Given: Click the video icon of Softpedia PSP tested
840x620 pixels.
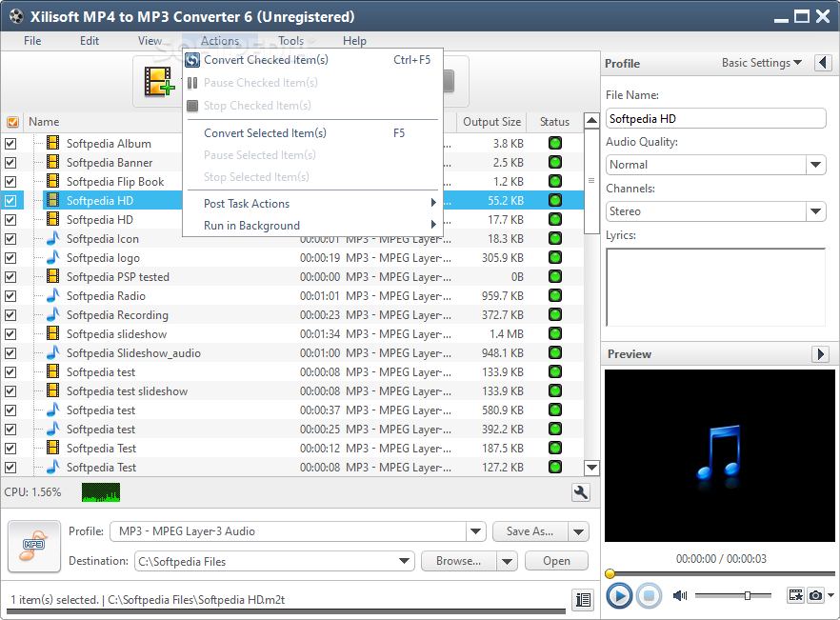Looking at the screenshot, I should coord(53,276).
